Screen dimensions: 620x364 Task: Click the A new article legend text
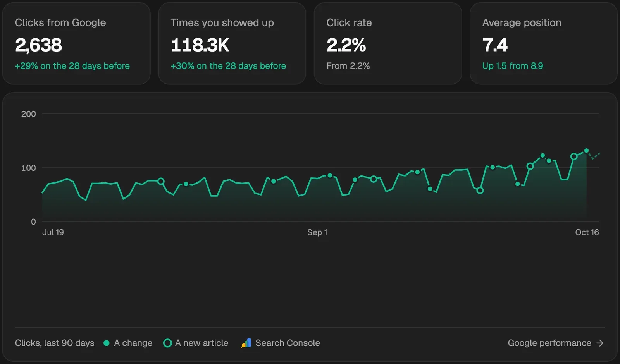(x=201, y=343)
